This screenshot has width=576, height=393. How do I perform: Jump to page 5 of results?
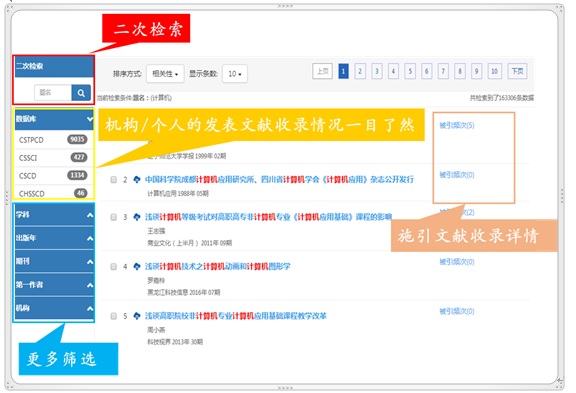coord(410,71)
